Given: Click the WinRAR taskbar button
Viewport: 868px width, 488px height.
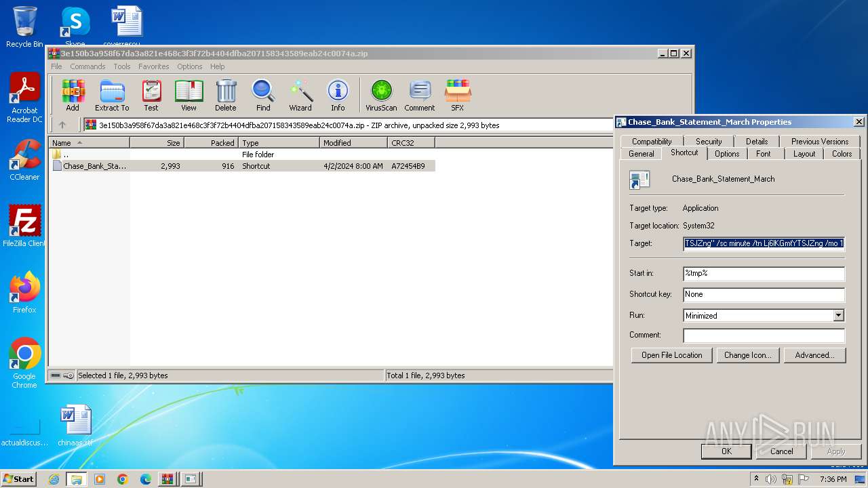Looking at the screenshot, I should point(167,479).
